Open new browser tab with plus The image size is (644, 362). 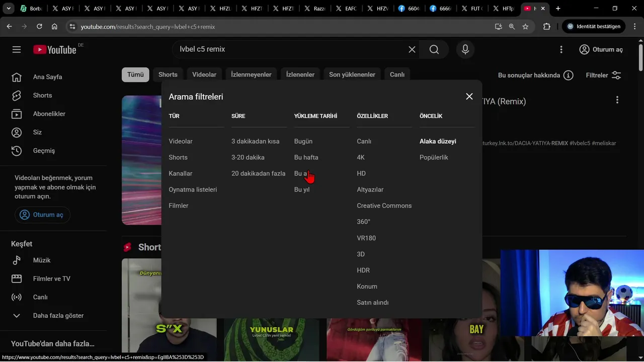557,9
